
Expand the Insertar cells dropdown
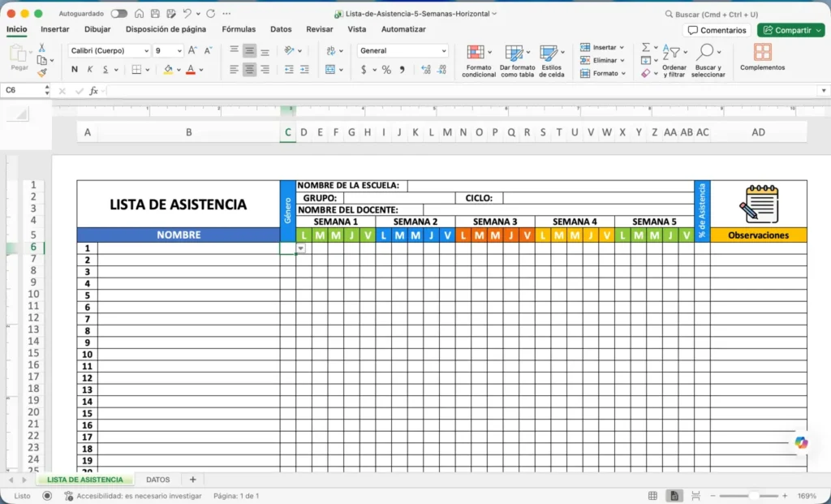[x=622, y=47]
